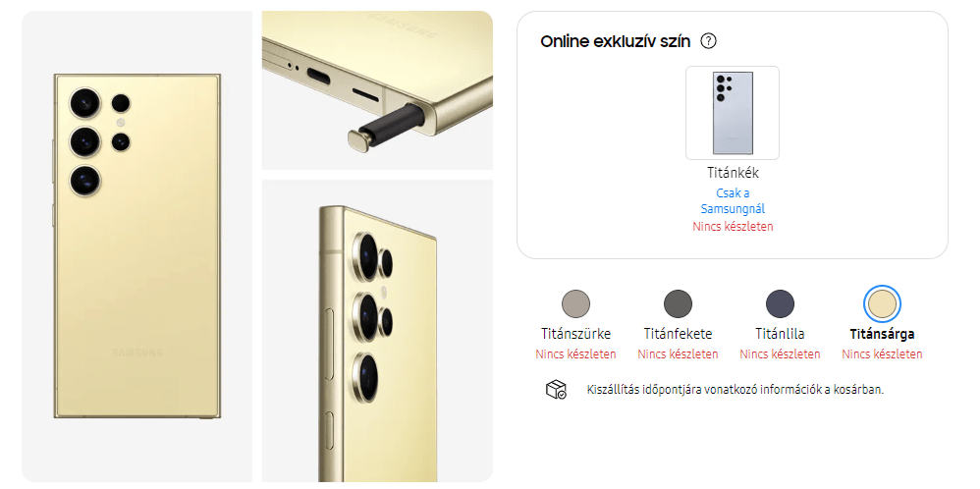Select the Titánsárga color swatch
Viewport: 980px width, 489px height.
click(x=882, y=303)
